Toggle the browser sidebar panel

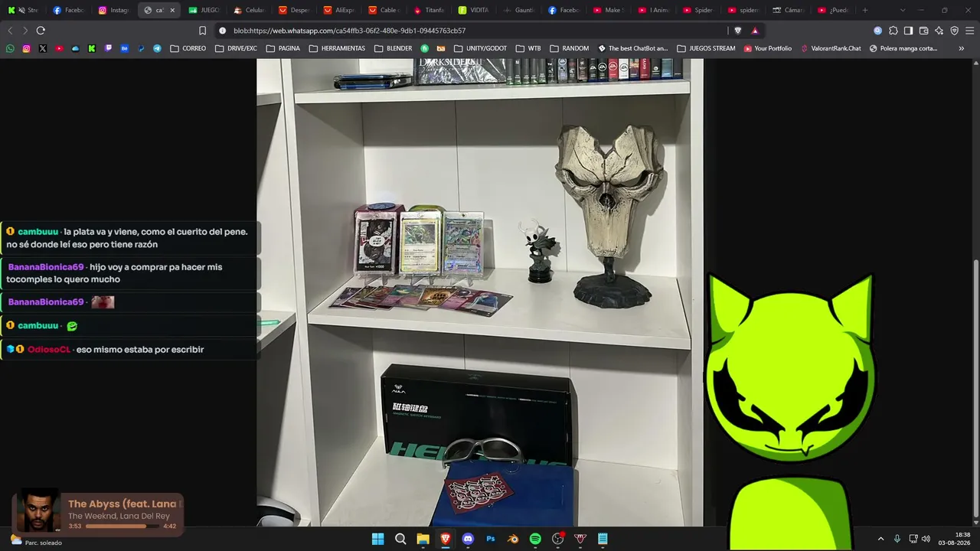click(x=908, y=31)
